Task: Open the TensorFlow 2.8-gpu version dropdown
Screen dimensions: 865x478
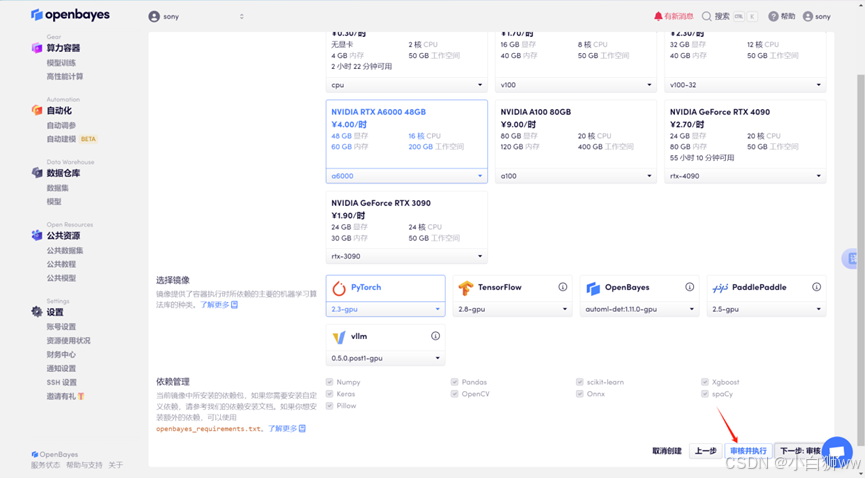Action: coord(512,309)
